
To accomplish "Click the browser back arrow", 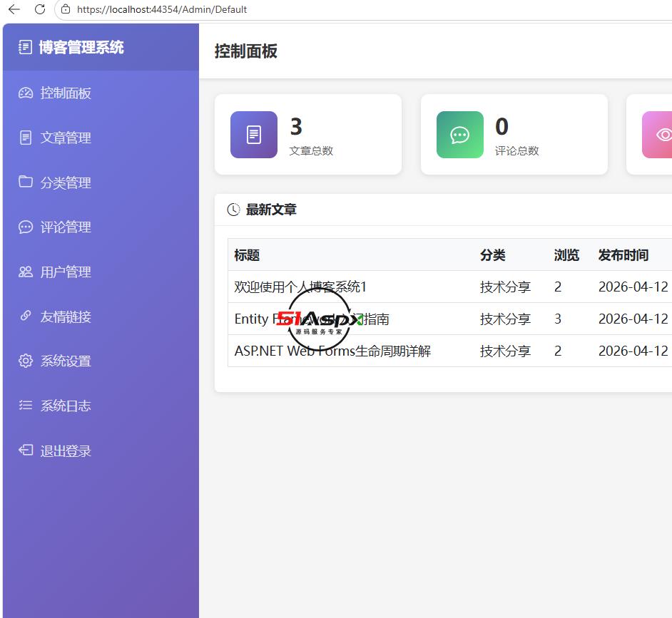I will (x=14, y=9).
